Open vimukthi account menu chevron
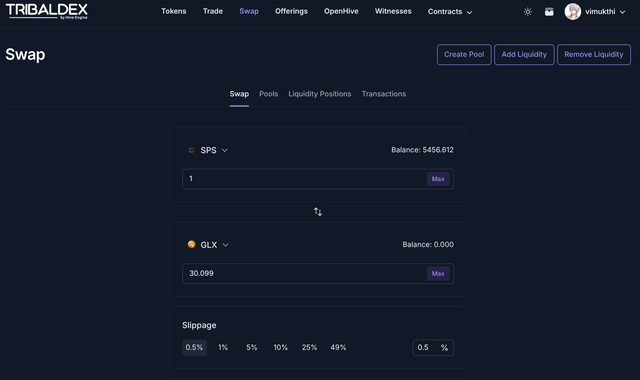 [x=622, y=12]
